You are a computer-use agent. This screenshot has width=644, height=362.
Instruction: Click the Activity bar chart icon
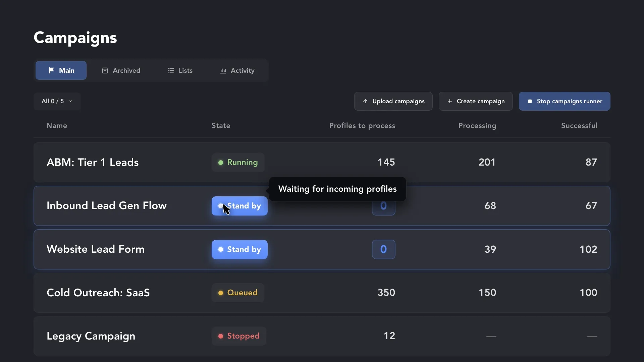(223, 71)
